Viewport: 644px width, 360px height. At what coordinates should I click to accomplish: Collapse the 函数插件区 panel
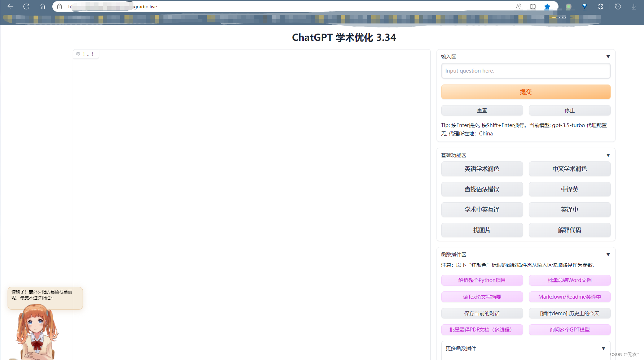608,255
